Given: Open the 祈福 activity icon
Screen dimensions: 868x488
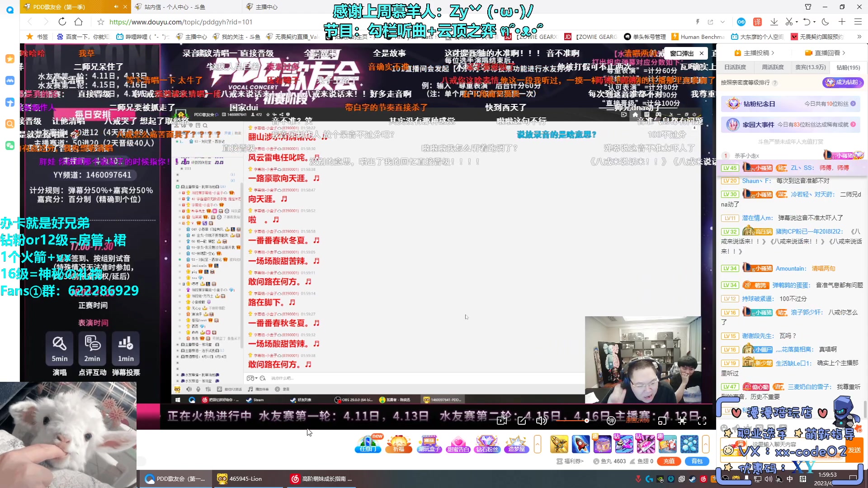Looking at the screenshot, I should (x=399, y=443).
